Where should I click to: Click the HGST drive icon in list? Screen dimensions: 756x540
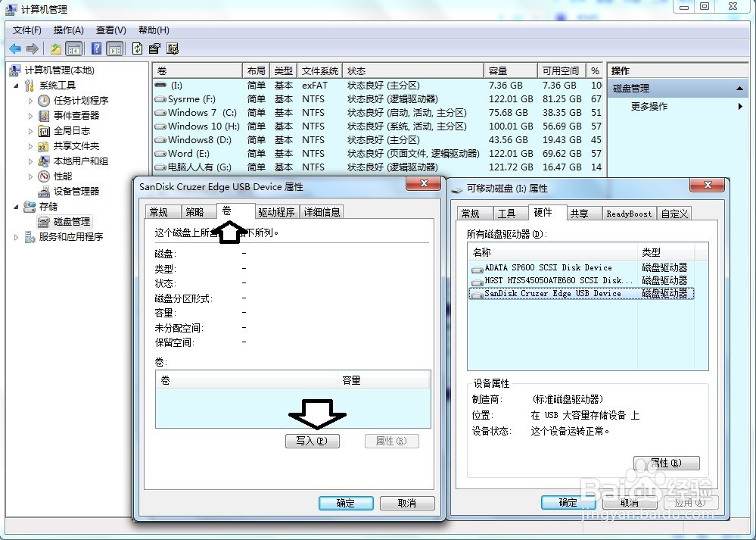pos(478,281)
